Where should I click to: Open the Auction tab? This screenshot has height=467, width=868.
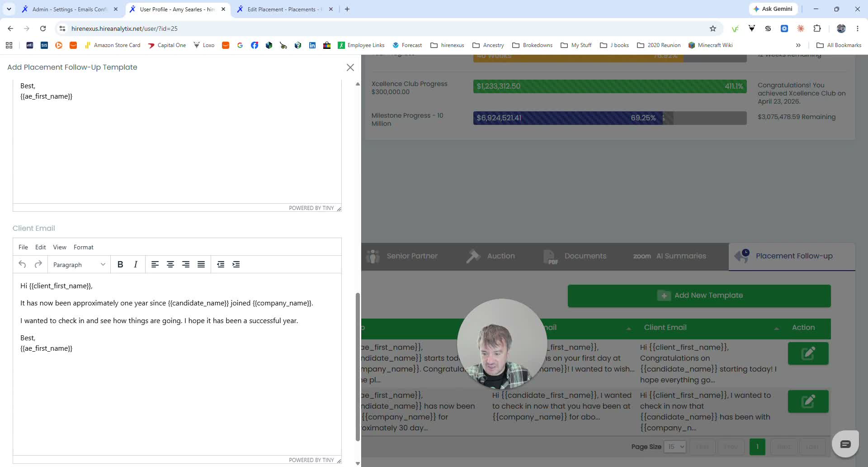[x=491, y=256]
